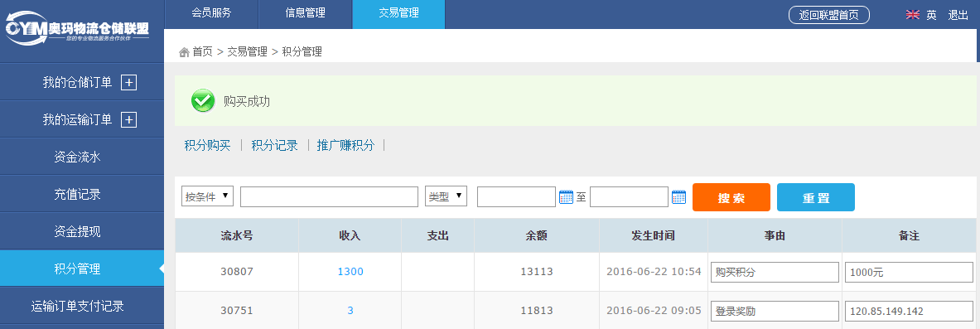This screenshot has height=329, width=980.
Task: Click the home icon in the breadcrumb
Action: point(184,52)
